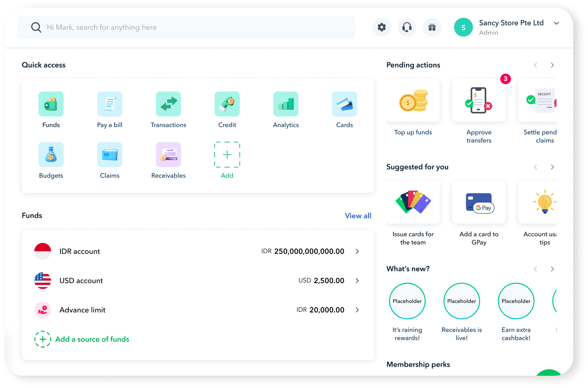This screenshot has width=588, height=388.
Task: Expand the Advance limit row chevron
Action: click(357, 310)
